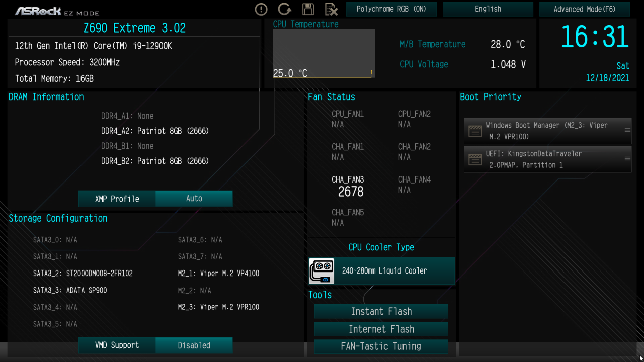The height and width of the screenshot is (362, 644).
Task: Click DDR4_B2 Patriot 8GB entry
Action: point(155,161)
